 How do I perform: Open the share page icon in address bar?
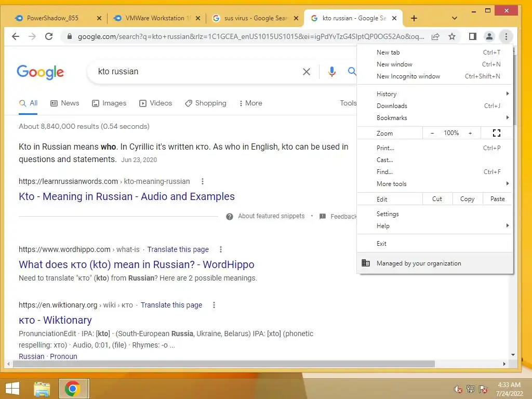(435, 37)
